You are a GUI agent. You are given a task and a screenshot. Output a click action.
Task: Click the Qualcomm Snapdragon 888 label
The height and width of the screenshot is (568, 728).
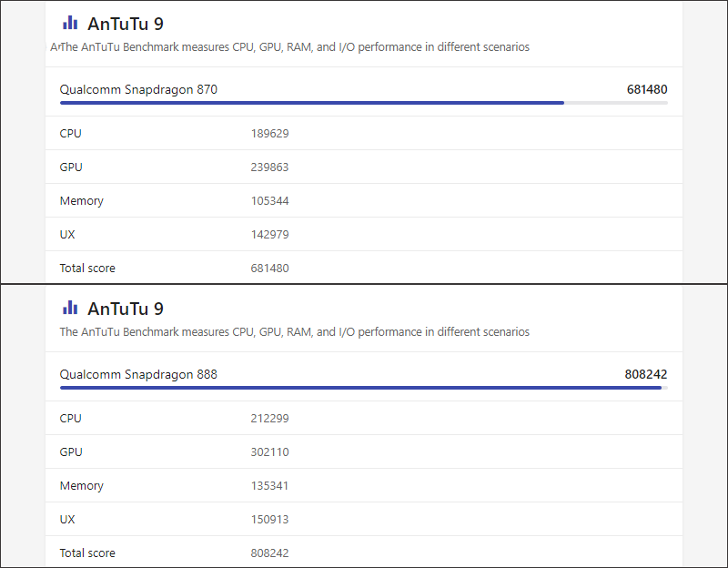click(x=138, y=374)
